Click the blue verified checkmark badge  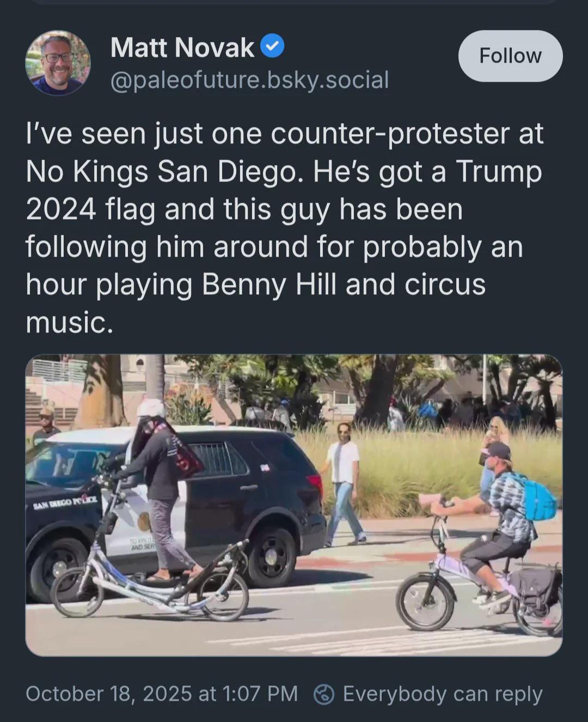coord(272,47)
